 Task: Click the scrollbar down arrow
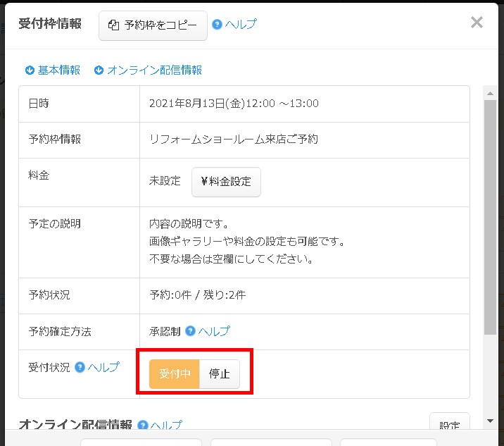pos(491,421)
